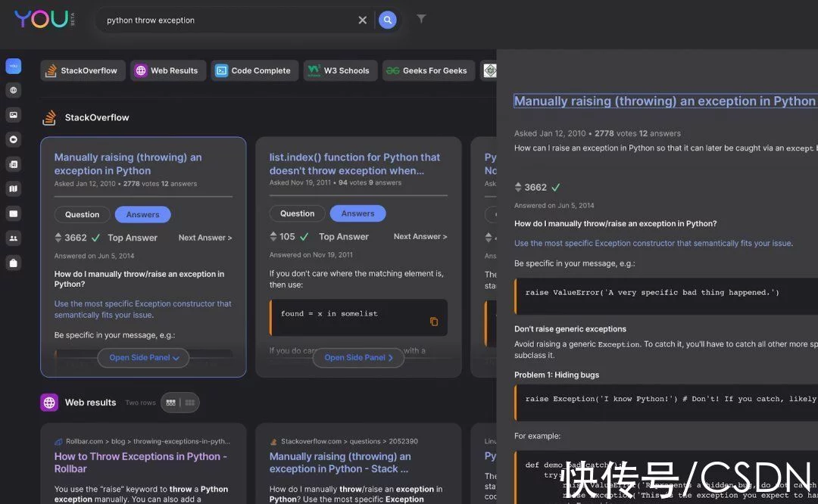Viewport: 818px width, 504px height.
Task: Click the StackOverflow section heading text
Action: tap(96, 118)
